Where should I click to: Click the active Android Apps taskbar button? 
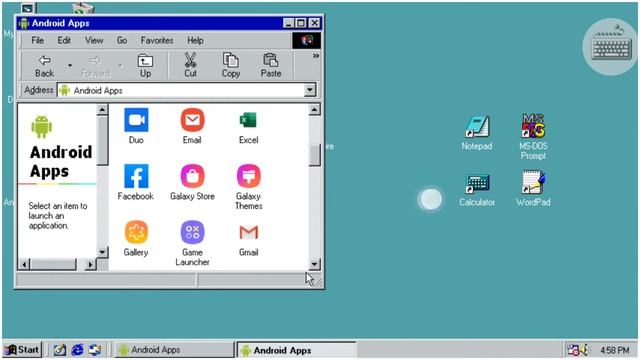click(297, 350)
